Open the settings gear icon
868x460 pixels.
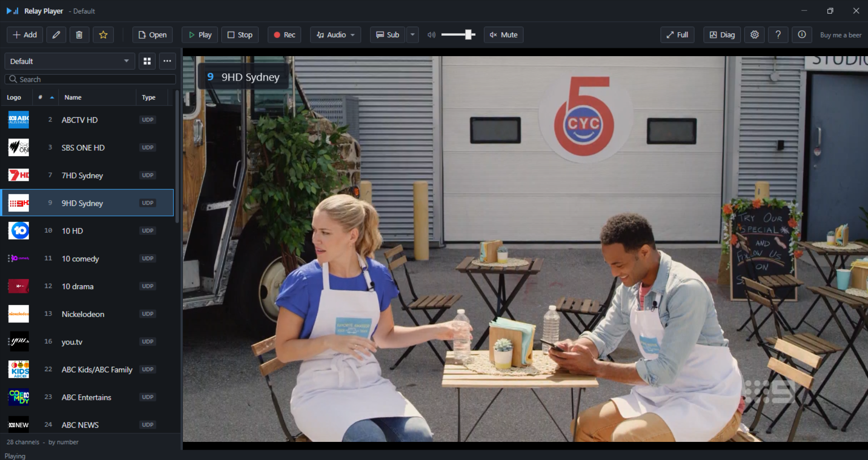pyautogui.click(x=754, y=35)
